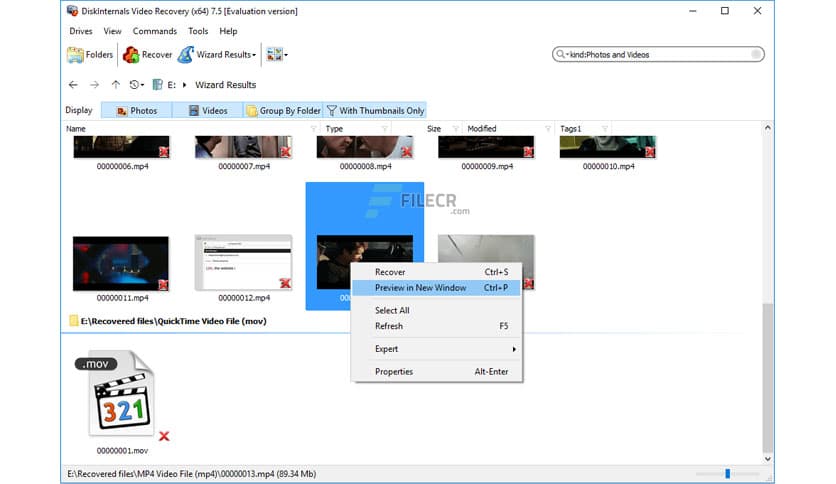Viewport: 836px width, 484px height.
Task: Open the Size column filter dropdown
Action: click(456, 128)
